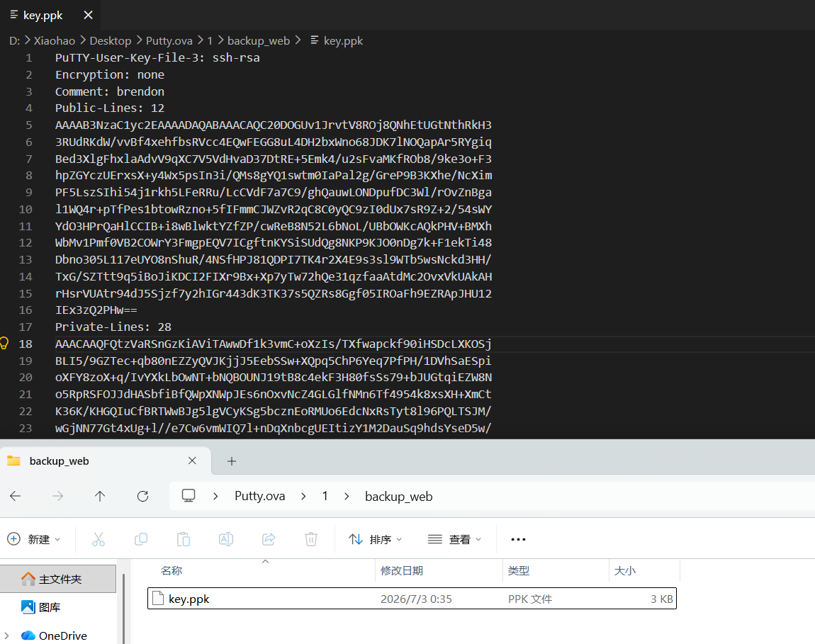Click the lightbulb code action icon
The height and width of the screenshot is (644, 815).
click(x=4, y=343)
